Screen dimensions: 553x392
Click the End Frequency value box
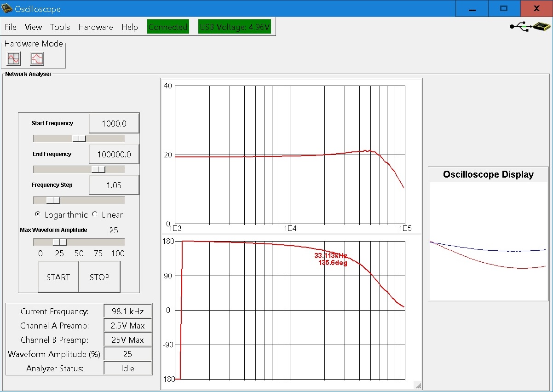(114, 154)
